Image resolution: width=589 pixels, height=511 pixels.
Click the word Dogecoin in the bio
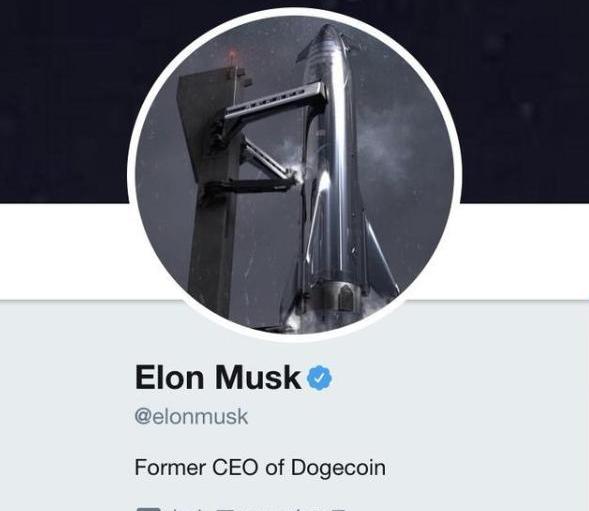(x=338, y=469)
